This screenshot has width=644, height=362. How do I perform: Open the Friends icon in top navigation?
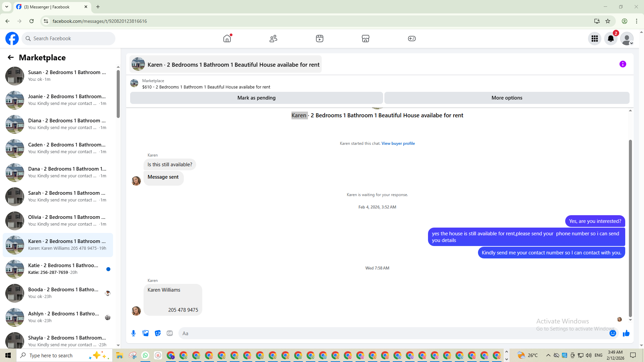pos(273,39)
